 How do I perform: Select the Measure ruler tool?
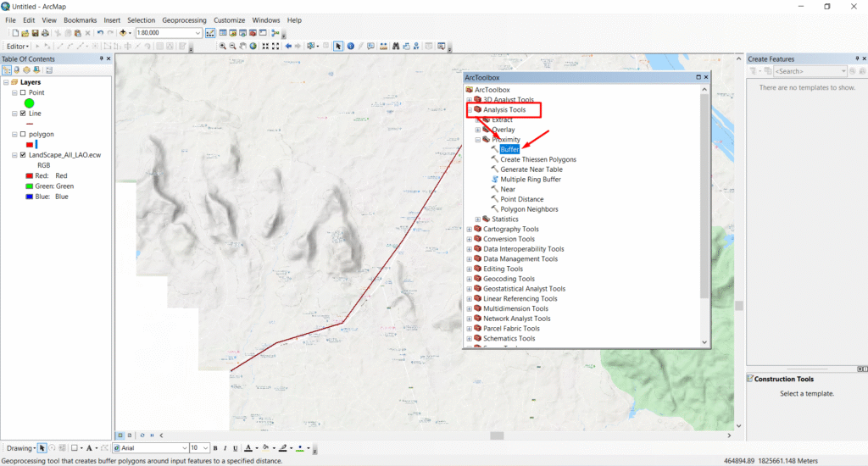pyautogui.click(x=383, y=47)
